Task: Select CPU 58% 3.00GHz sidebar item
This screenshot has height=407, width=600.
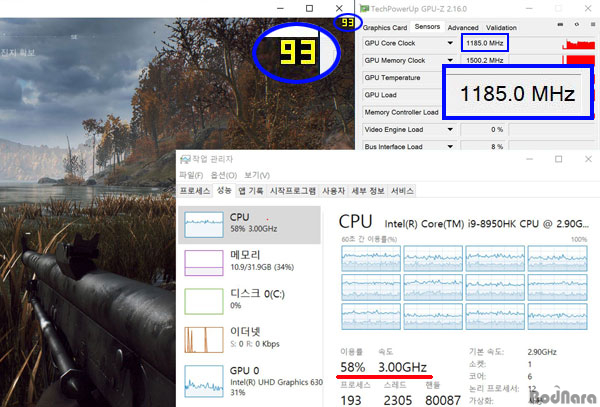Action: [249, 225]
